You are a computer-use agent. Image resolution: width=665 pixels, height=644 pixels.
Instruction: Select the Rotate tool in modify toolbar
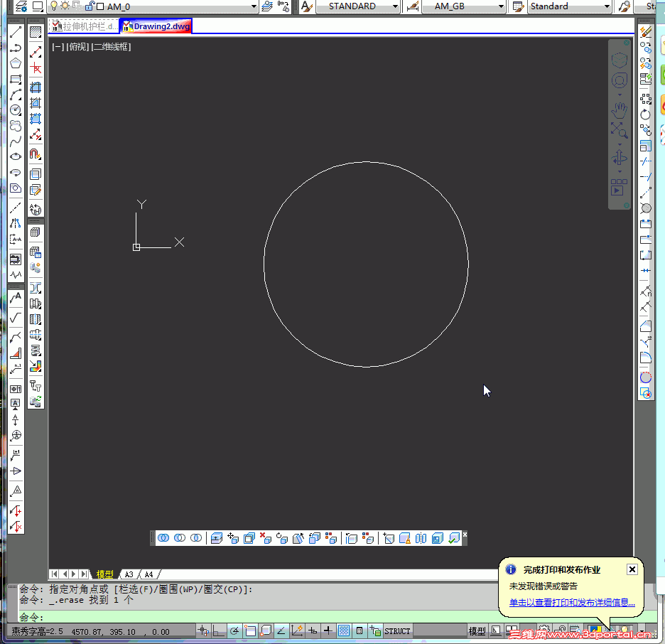pos(646,114)
